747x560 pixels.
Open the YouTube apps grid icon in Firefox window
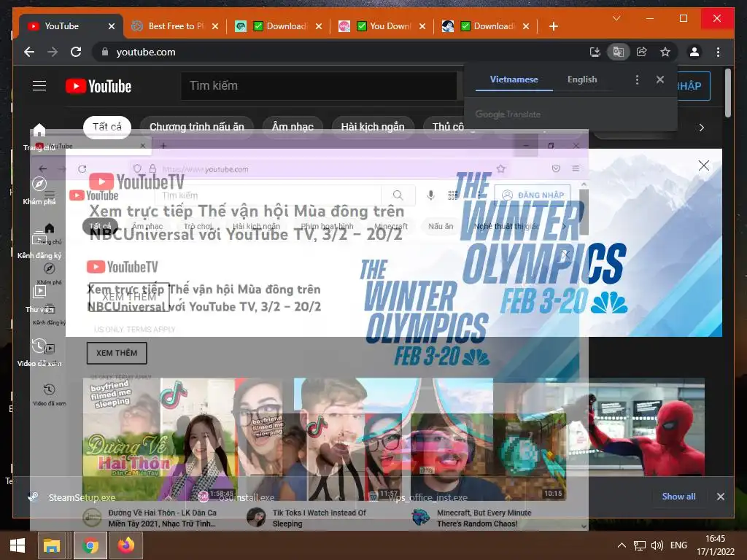[x=452, y=195]
